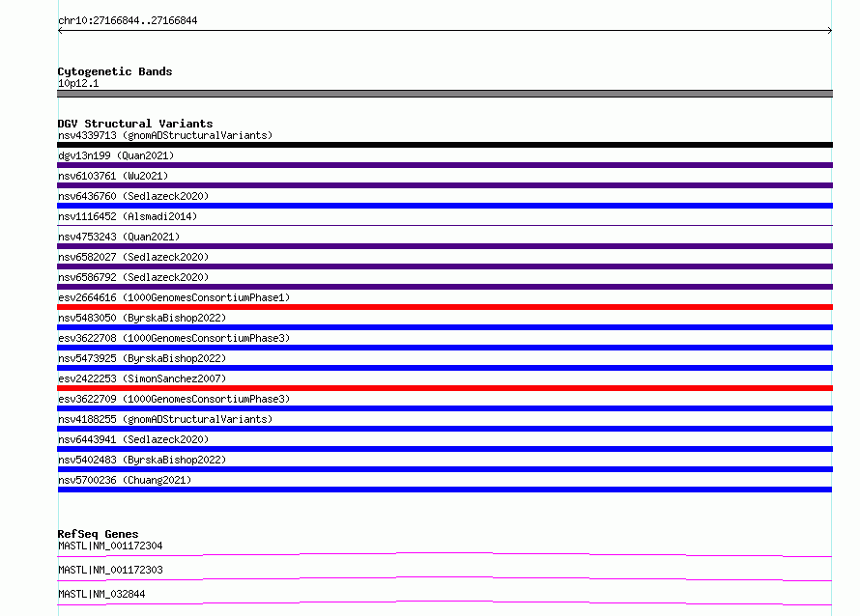Click the chr10:27166844..27166844 coordinate label
The height and width of the screenshot is (616, 860).
pyautogui.click(x=128, y=20)
